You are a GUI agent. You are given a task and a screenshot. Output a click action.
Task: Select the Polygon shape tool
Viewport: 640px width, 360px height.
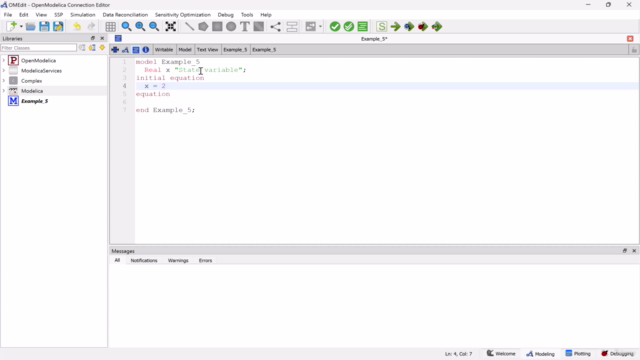[203, 27]
